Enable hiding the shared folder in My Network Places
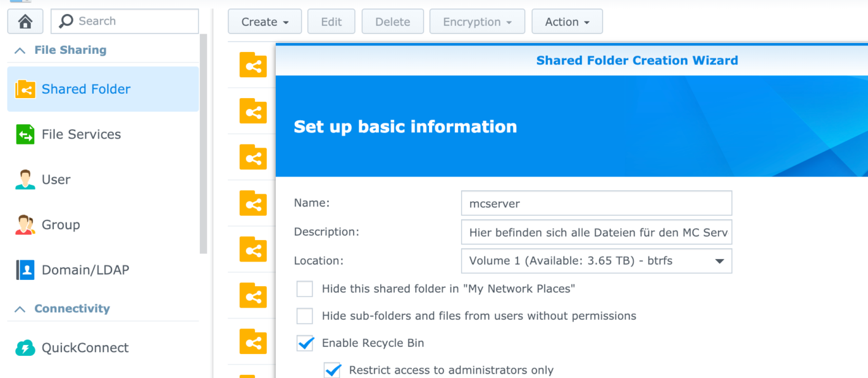The width and height of the screenshot is (868, 378). [x=305, y=289]
